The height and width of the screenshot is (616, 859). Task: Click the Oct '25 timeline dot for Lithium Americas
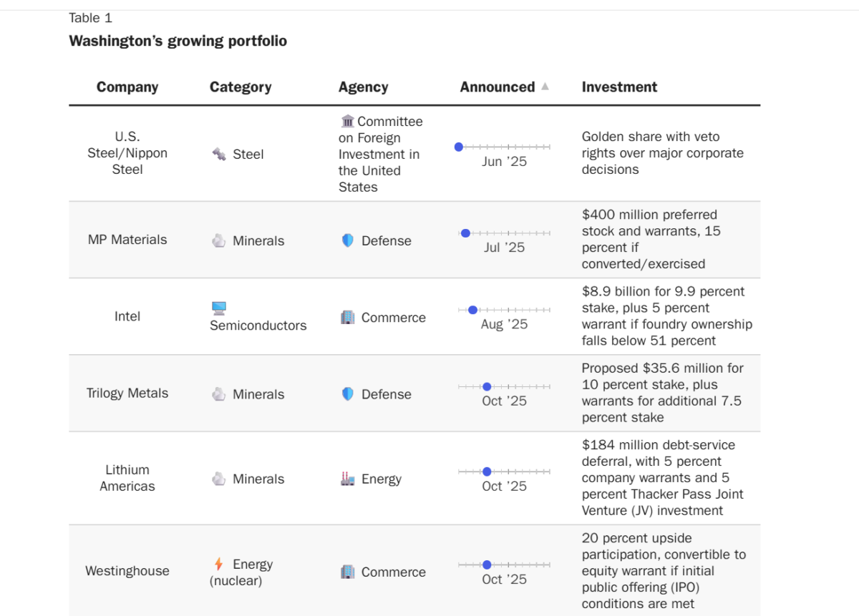tap(487, 471)
